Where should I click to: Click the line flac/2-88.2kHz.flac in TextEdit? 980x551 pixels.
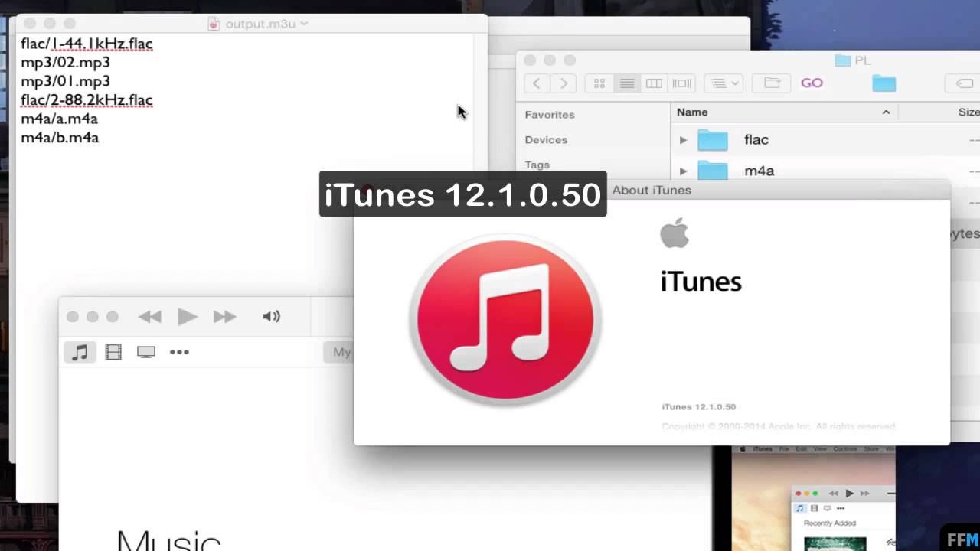[87, 99]
